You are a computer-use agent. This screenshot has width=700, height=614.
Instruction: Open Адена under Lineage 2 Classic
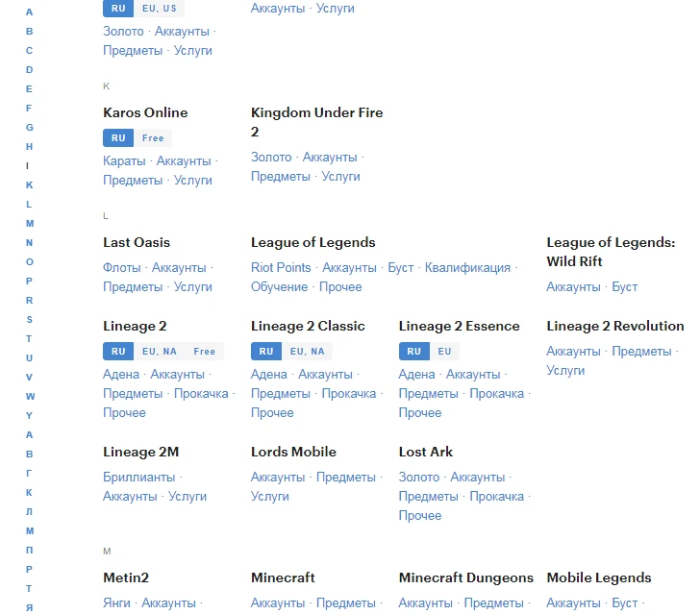point(269,374)
